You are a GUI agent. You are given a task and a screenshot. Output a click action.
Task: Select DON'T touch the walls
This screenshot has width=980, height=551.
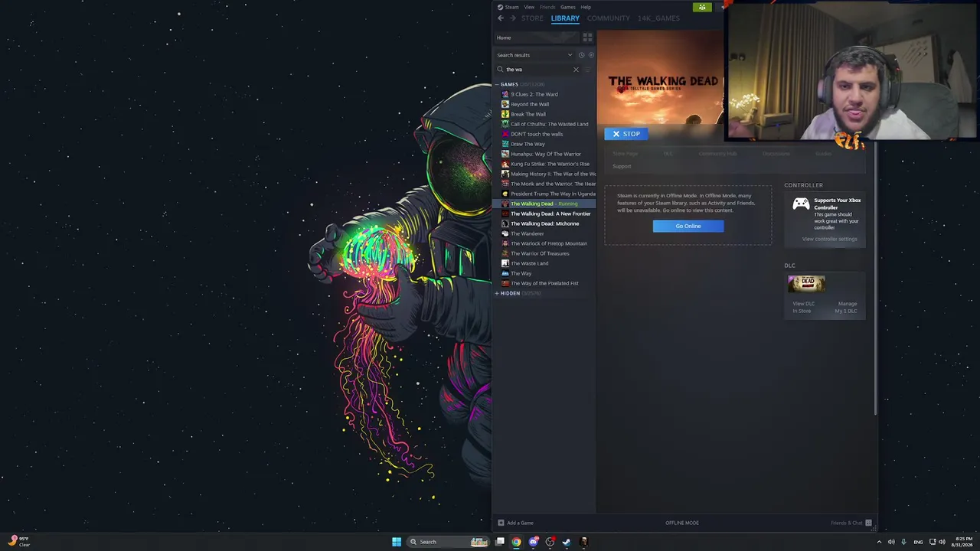pyautogui.click(x=544, y=134)
